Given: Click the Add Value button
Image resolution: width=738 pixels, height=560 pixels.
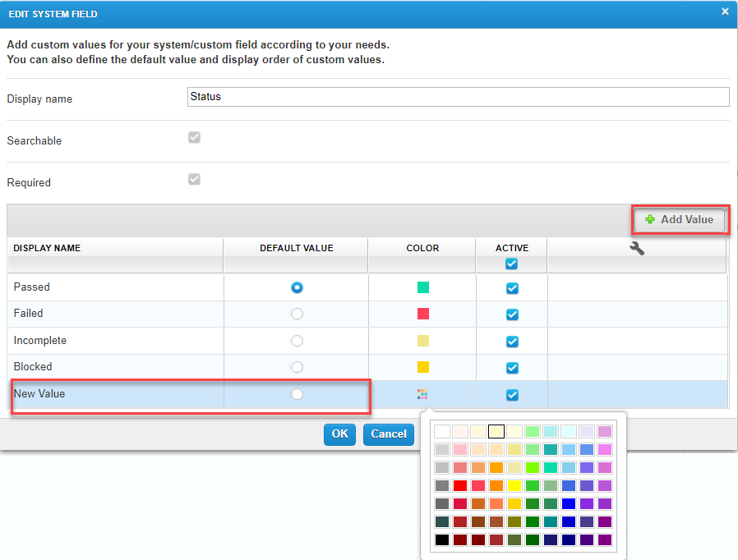Looking at the screenshot, I should (679, 219).
